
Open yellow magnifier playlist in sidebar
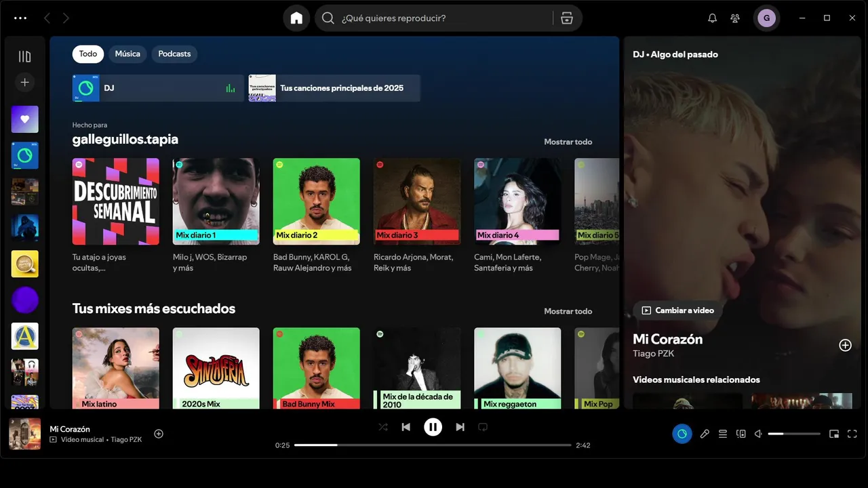click(x=25, y=264)
